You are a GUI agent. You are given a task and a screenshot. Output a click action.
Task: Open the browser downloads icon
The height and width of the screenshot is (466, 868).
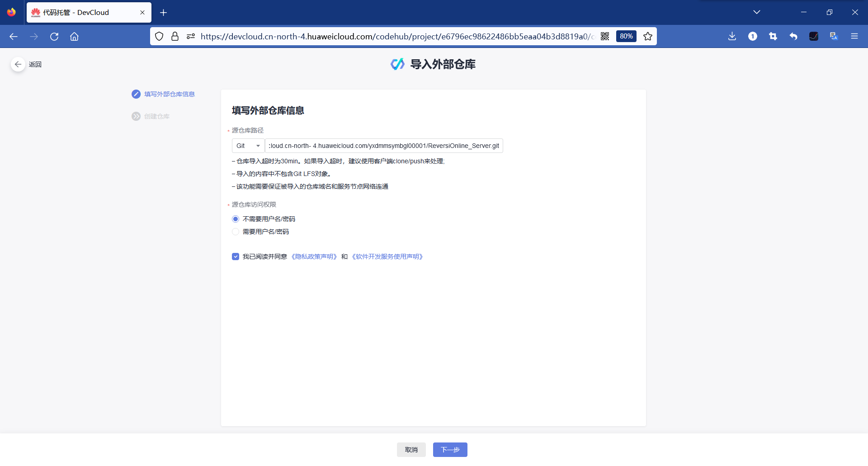click(x=732, y=36)
